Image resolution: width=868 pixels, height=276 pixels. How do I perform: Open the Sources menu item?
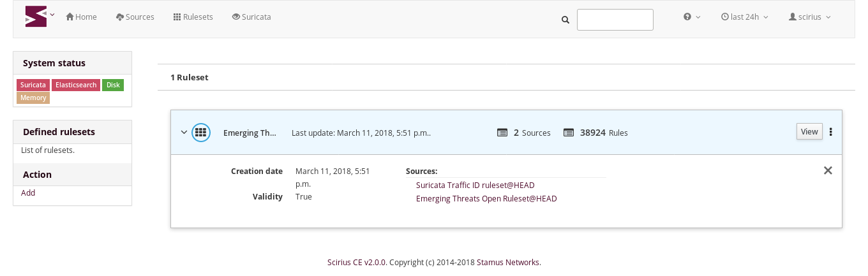(135, 17)
